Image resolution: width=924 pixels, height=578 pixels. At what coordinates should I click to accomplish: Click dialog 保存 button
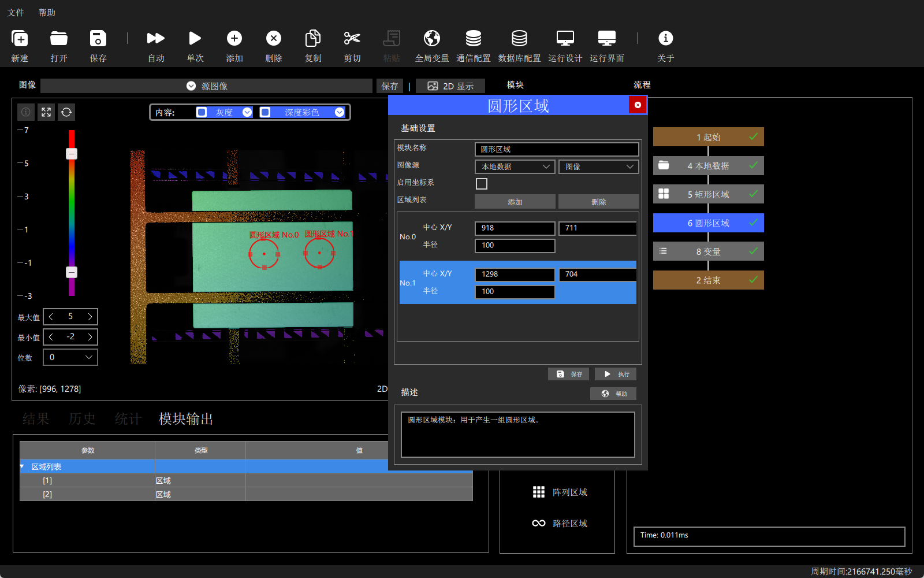pos(569,374)
